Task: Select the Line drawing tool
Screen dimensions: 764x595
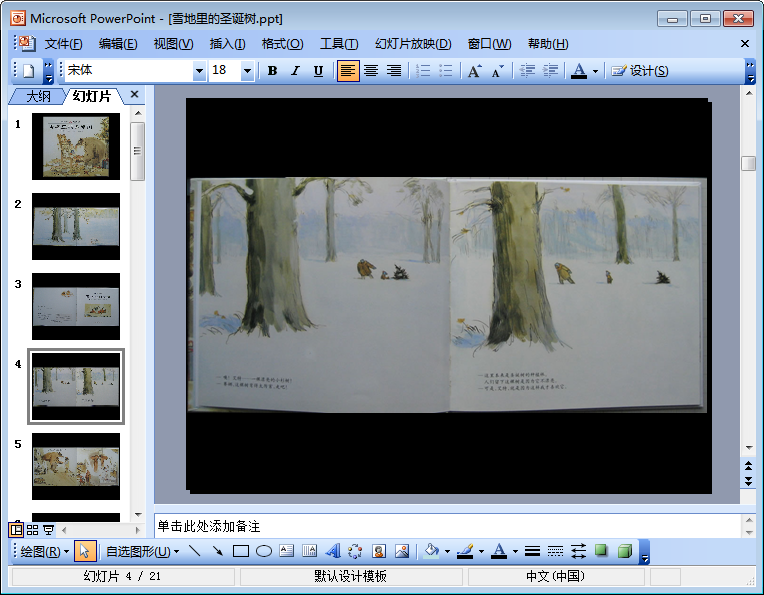Action: [194, 551]
